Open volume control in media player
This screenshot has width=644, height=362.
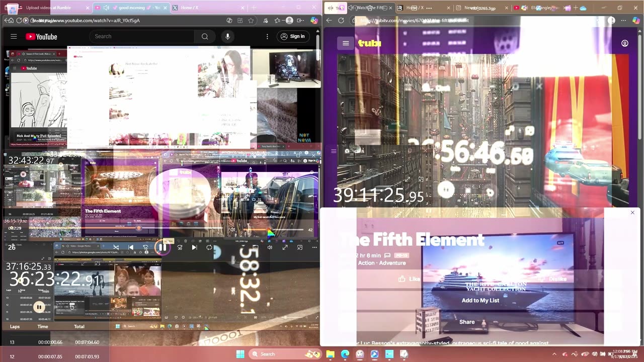(270, 247)
